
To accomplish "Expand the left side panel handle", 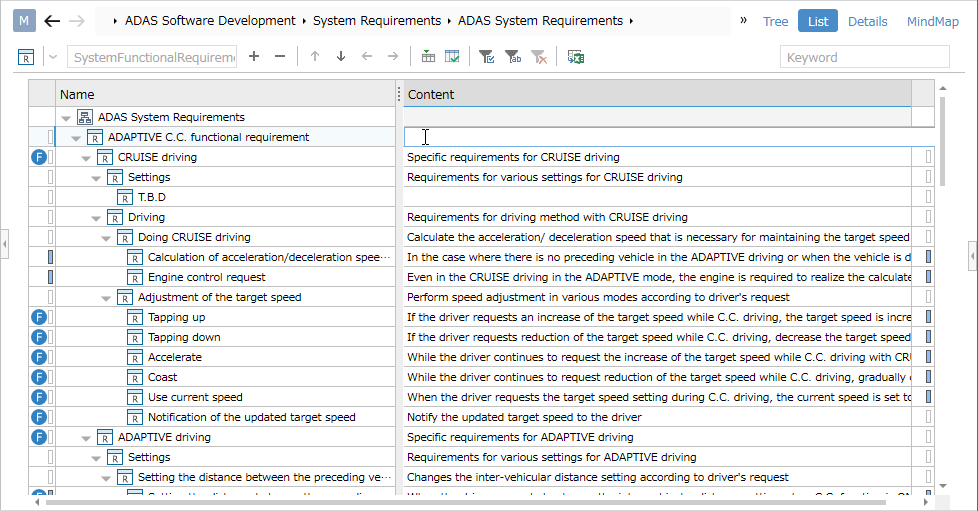I will (4, 243).
